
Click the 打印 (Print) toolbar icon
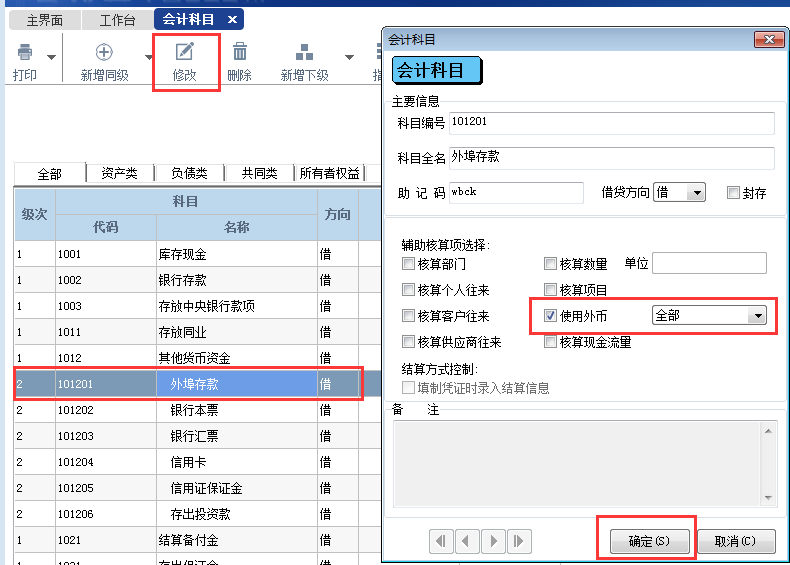click(24, 53)
